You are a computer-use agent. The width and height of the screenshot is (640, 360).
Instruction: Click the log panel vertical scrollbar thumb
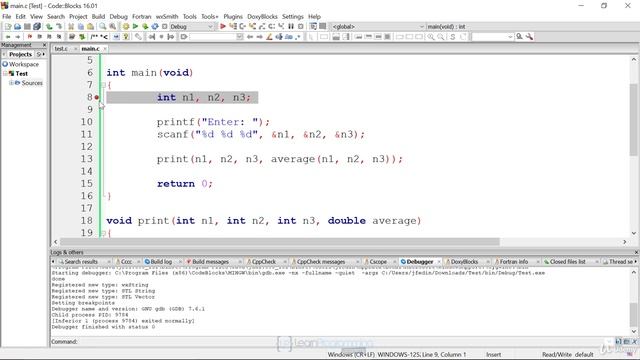pos(633,315)
